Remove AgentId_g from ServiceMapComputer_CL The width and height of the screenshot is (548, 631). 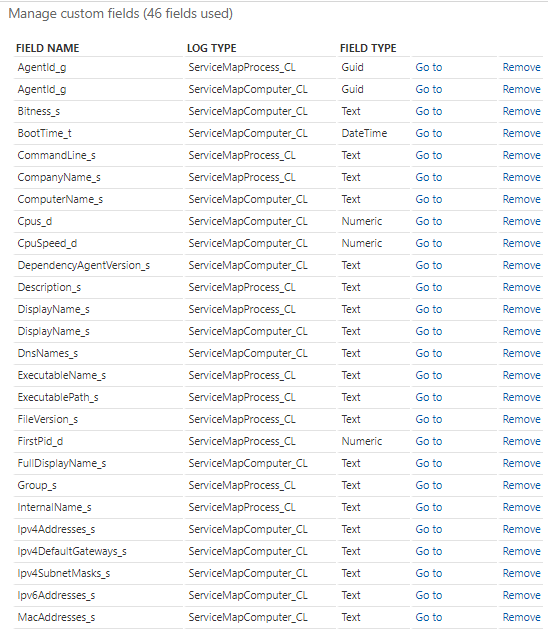(x=521, y=89)
